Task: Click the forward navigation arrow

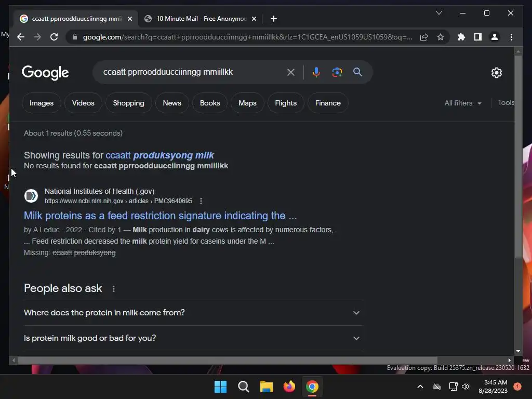Action: click(37, 37)
